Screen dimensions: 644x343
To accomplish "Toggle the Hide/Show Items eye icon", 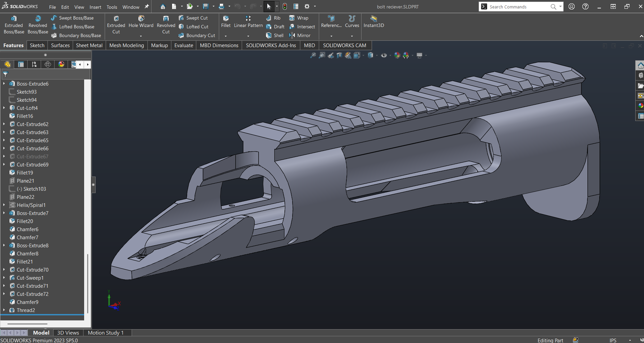I will (x=384, y=56).
